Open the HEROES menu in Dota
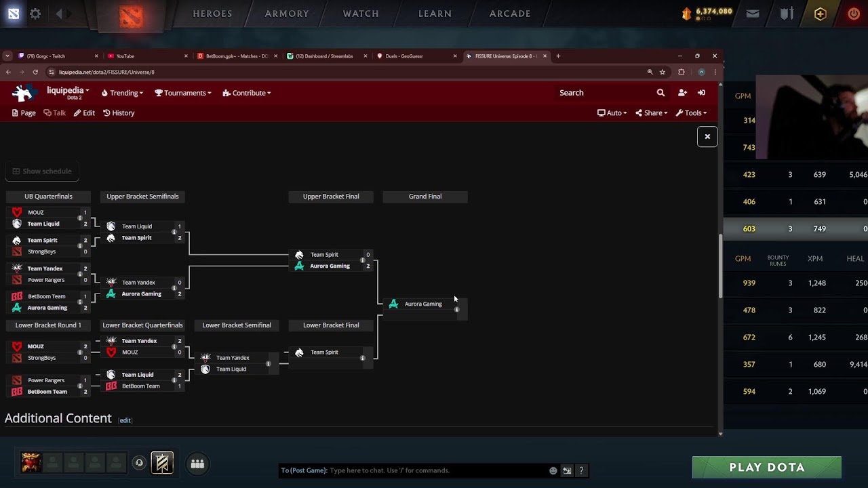This screenshot has height=488, width=868. [x=212, y=14]
